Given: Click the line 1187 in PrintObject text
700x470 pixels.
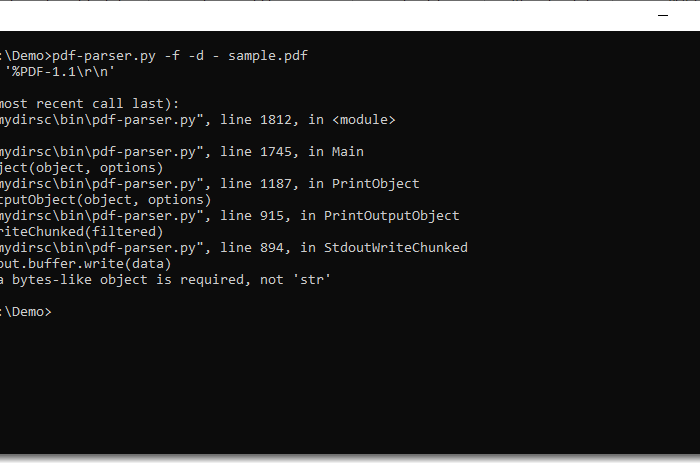Looking at the screenshot, I should point(320,184).
